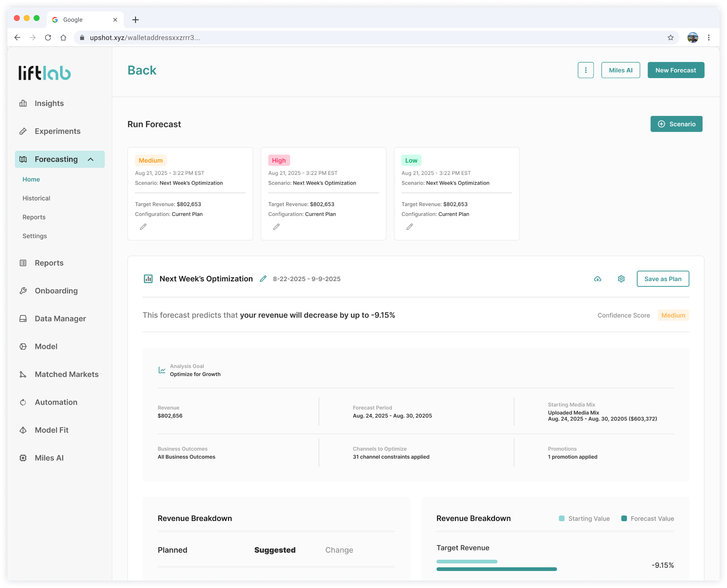Collapse the Forecasting sidebar section
This screenshot has width=727, height=588.
(91, 159)
